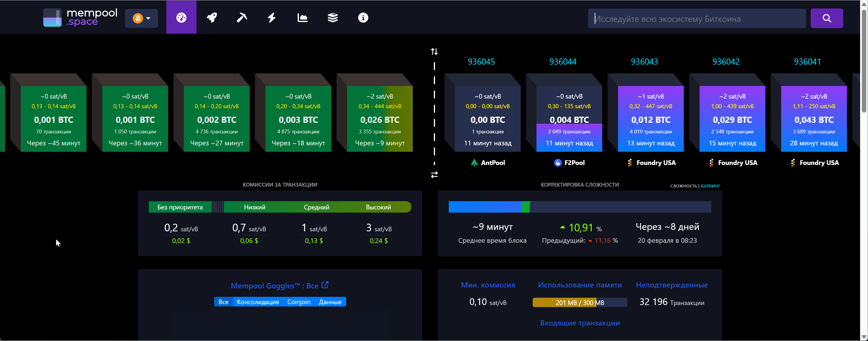868x341 pixels.
Task: Click the up-down arrows above the block divider
Action: [434, 51]
